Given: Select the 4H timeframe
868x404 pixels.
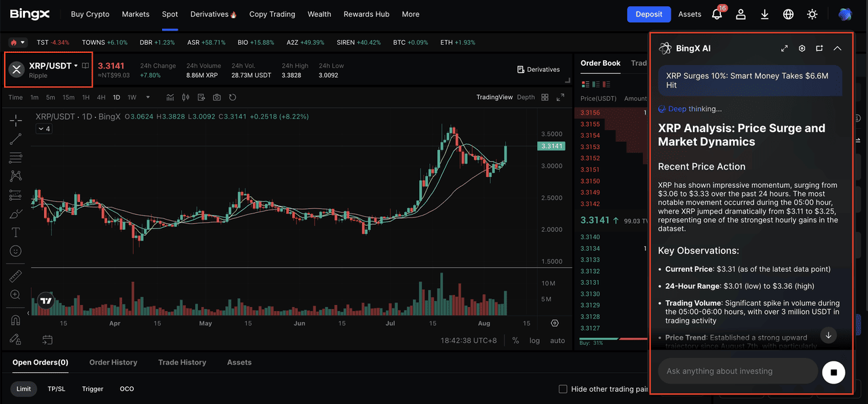Looking at the screenshot, I should tap(101, 98).
